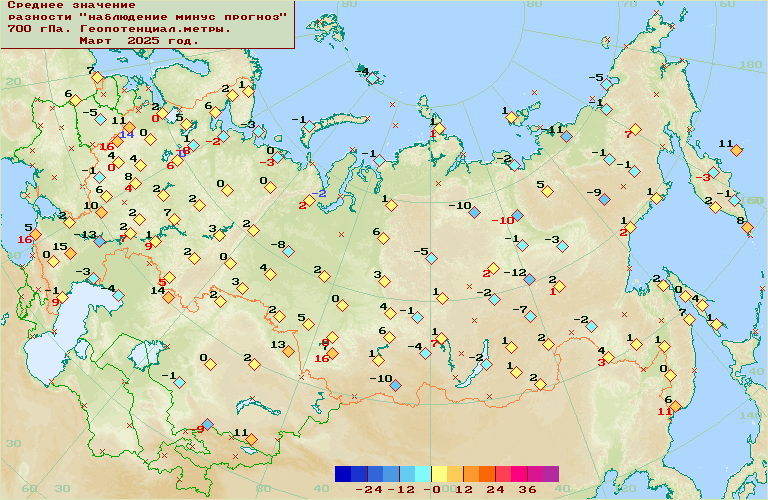The height and width of the screenshot is (500, 768).
Task: Click the orange diamond with black label 10
Action: 101,212
